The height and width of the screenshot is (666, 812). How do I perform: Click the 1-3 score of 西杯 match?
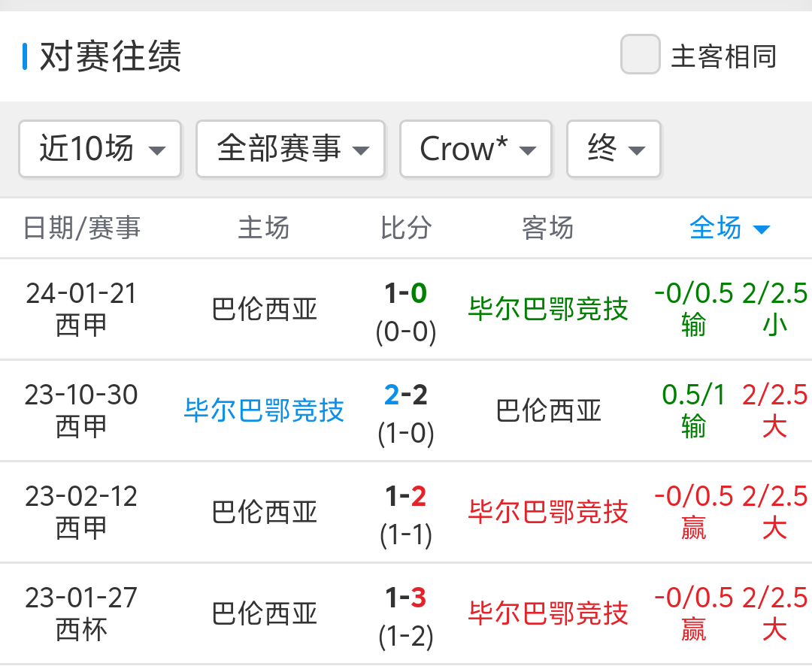[406, 598]
